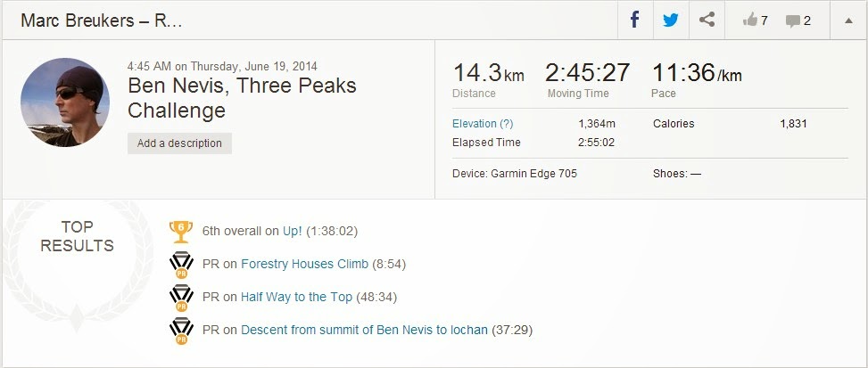Share activity on Facebook

pyautogui.click(x=635, y=20)
